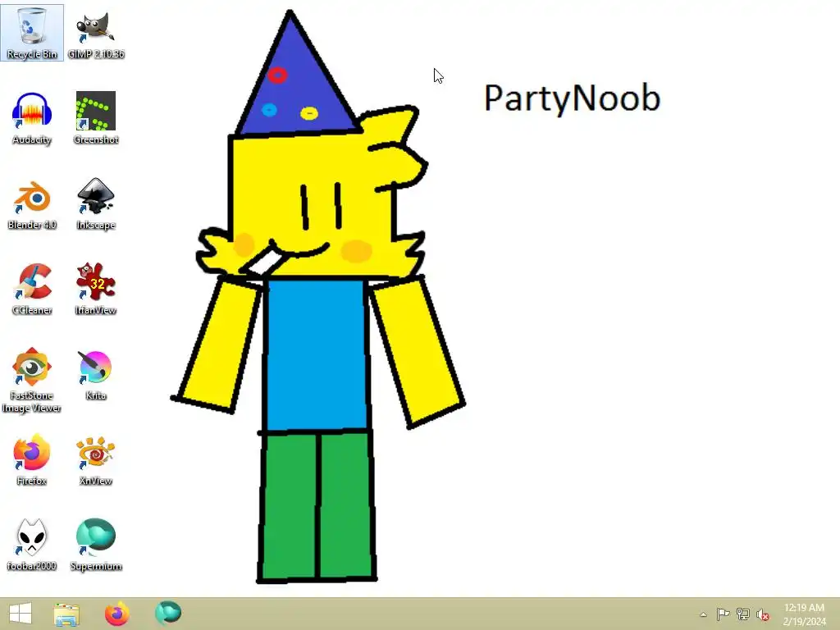Image resolution: width=840 pixels, height=630 pixels.
Task: Select the IrfanView desktop shortcut
Action: (96, 289)
